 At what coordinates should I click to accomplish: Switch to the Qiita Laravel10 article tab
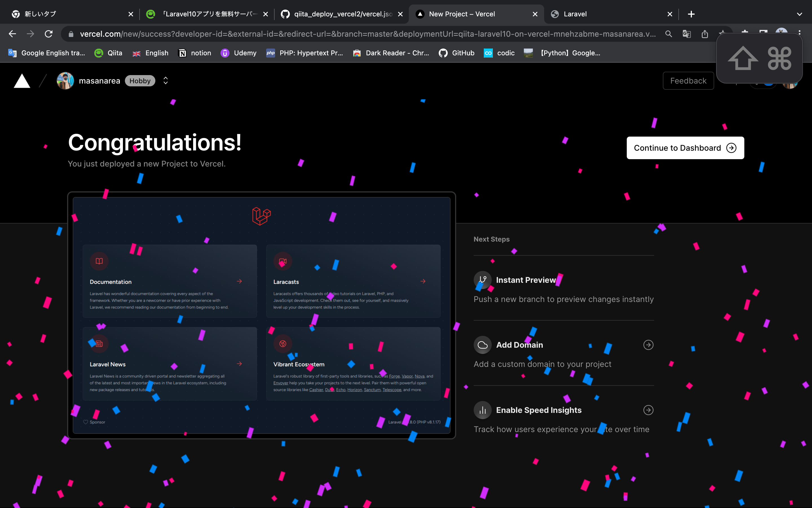(x=207, y=14)
